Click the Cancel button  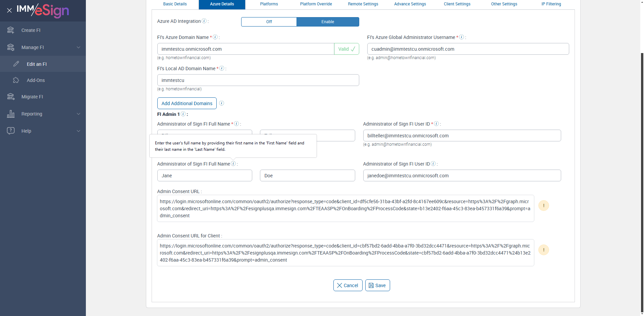[x=348, y=285]
